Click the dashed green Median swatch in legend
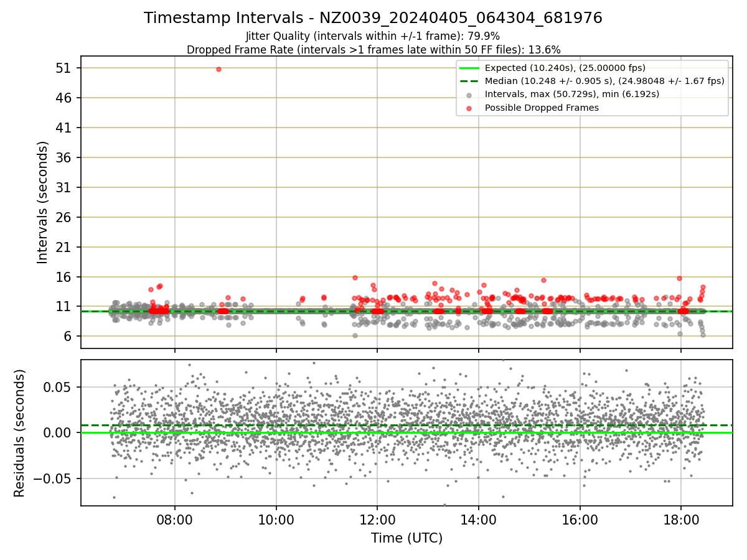This screenshot has width=747, height=560. coord(469,81)
